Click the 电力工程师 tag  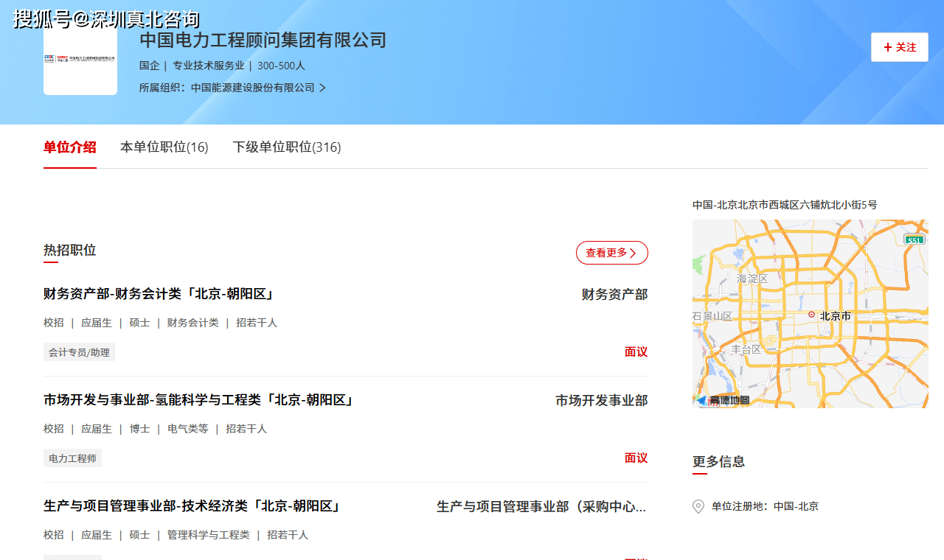(72, 458)
